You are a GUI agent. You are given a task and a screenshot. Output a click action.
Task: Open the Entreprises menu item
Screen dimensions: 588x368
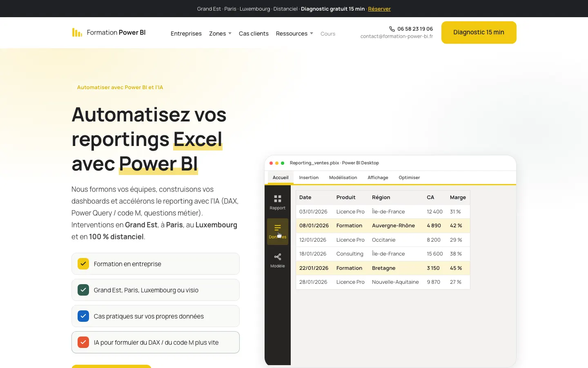tap(186, 34)
